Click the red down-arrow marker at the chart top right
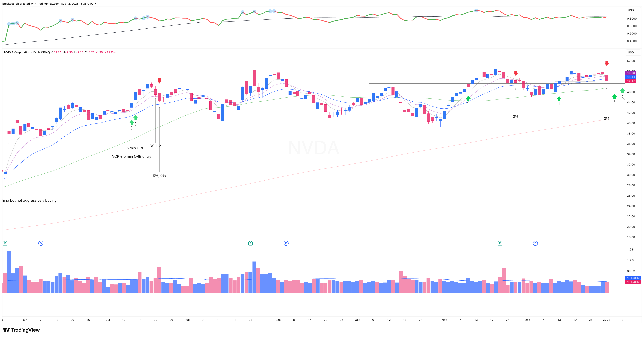This screenshot has width=644, height=337. click(x=607, y=63)
